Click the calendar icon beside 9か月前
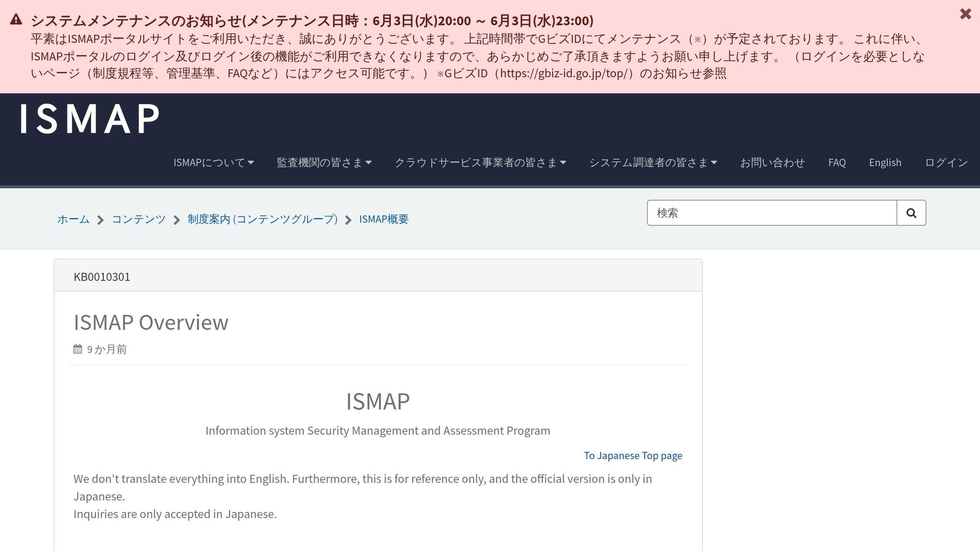 (x=78, y=349)
